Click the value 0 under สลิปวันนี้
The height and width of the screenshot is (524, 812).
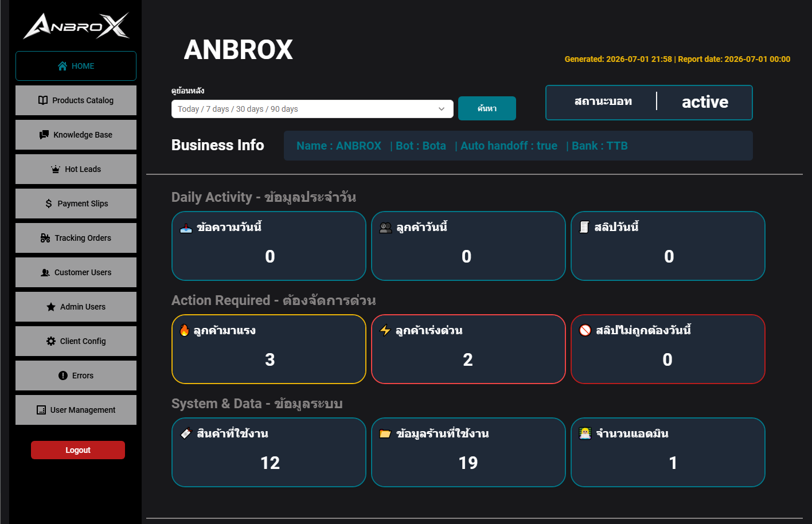tap(669, 256)
